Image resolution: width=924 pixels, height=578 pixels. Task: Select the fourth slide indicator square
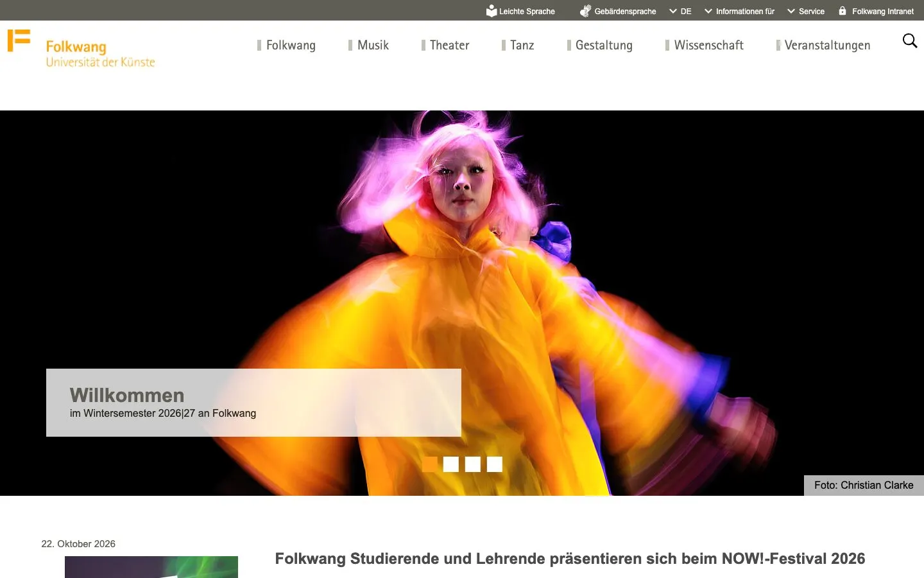[495, 464]
